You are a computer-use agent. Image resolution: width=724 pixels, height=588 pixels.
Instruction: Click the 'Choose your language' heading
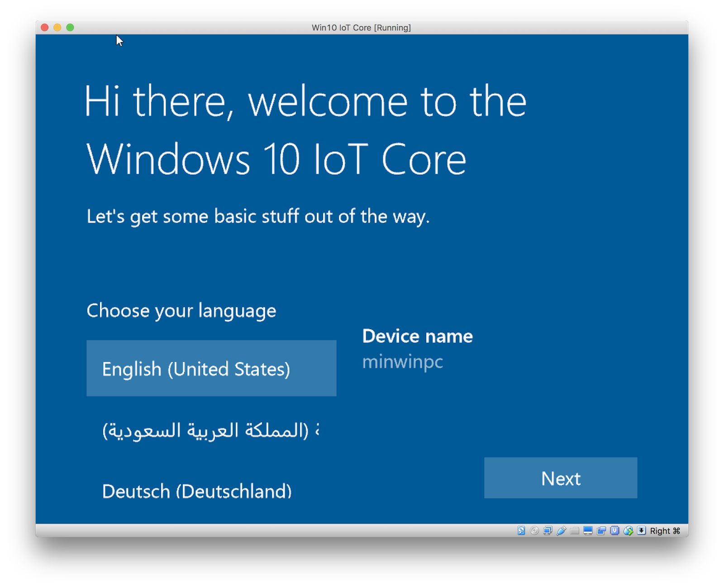[181, 311]
